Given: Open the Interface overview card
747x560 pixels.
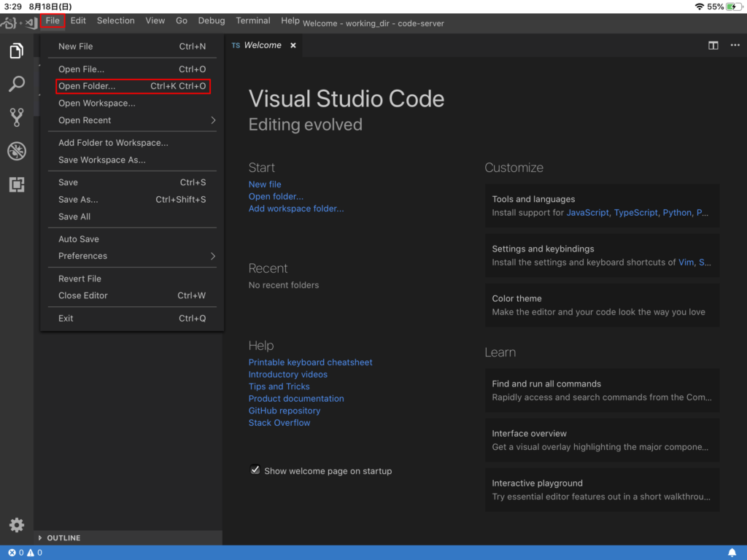Looking at the screenshot, I should [602, 440].
